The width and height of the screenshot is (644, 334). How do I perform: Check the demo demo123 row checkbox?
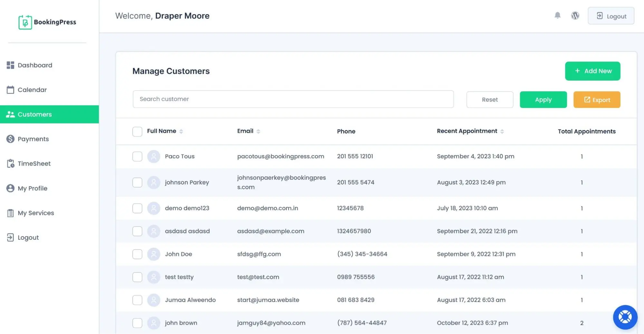(x=137, y=208)
